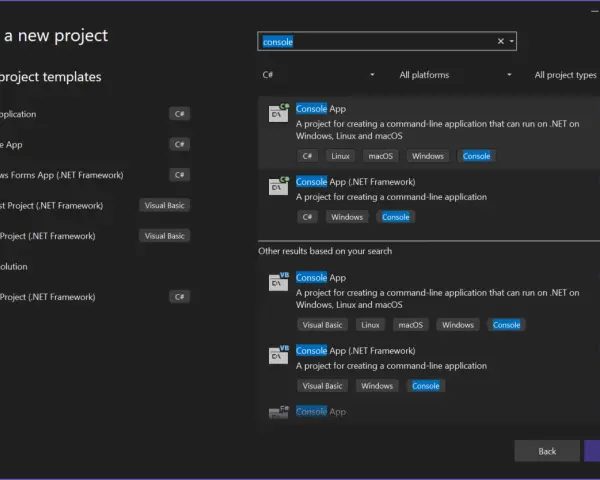Click Visual Basic tag under VB Console App
The height and width of the screenshot is (480, 600).
(322, 325)
